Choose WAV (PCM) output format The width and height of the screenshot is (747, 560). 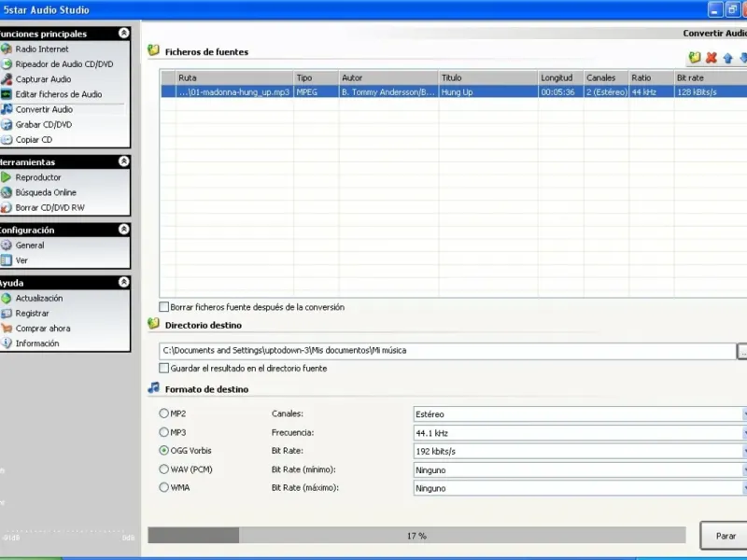(164, 469)
